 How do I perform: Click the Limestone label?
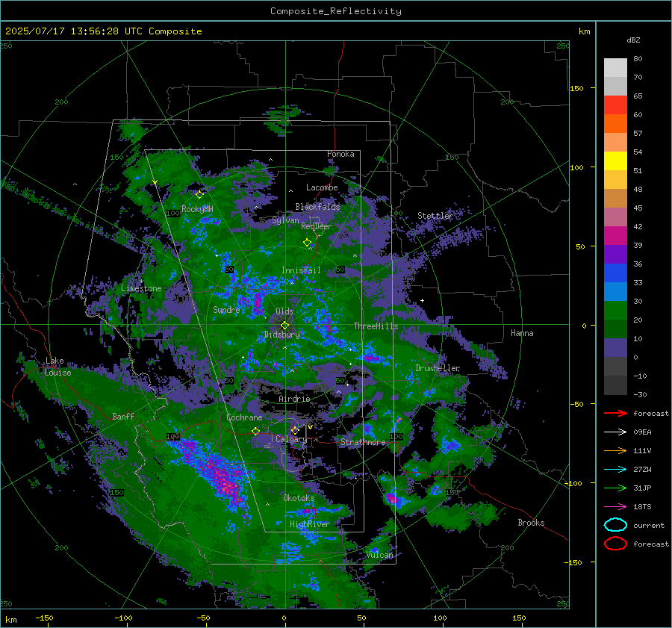(x=141, y=288)
